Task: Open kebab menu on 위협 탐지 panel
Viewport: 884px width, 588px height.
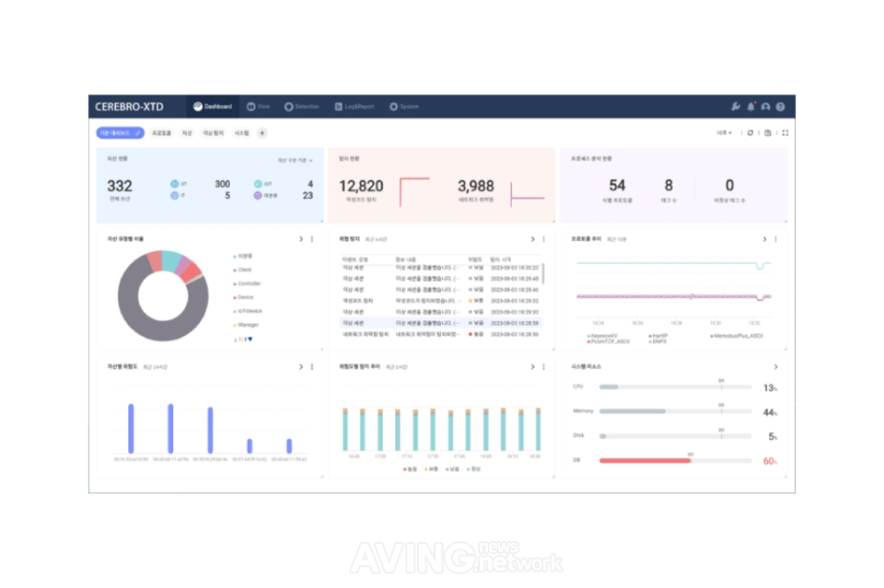Action: click(544, 239)
